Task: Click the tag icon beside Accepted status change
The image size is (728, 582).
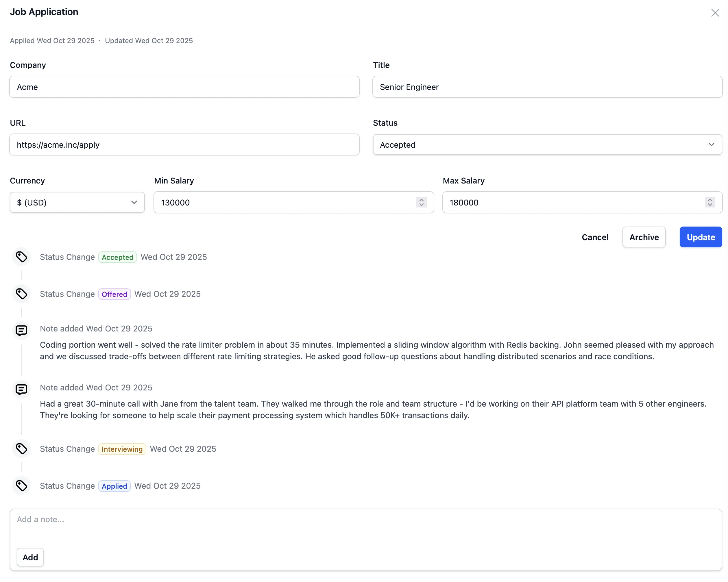Action: (21, 257)
